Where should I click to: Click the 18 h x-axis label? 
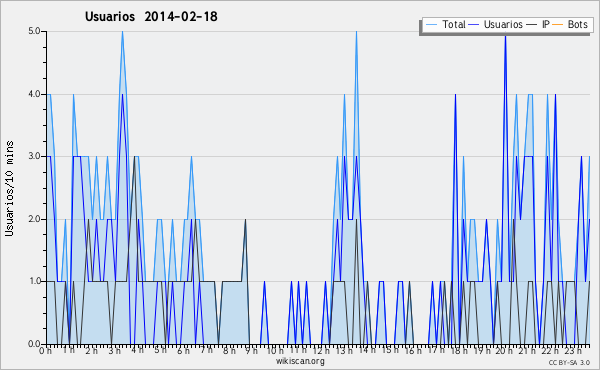pos(459,350)
